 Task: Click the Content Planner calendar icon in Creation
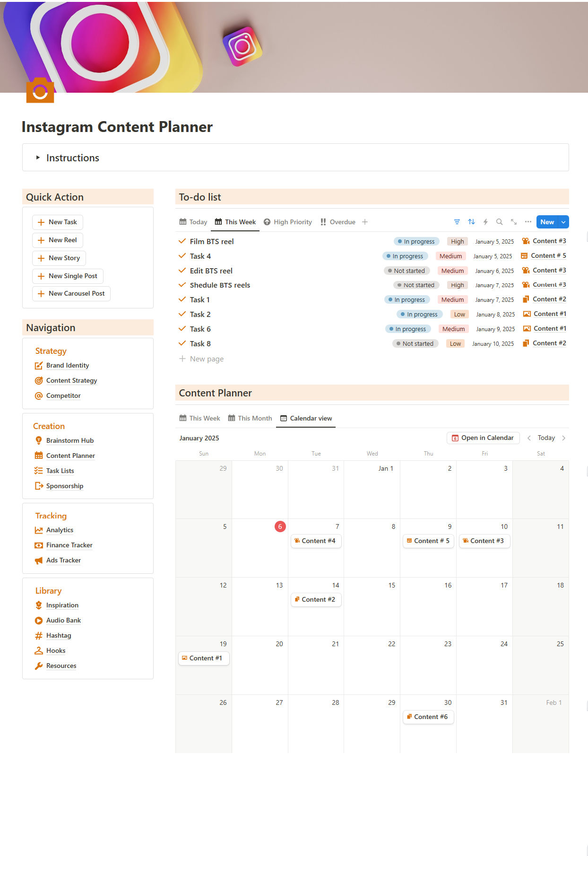(39, 456)
